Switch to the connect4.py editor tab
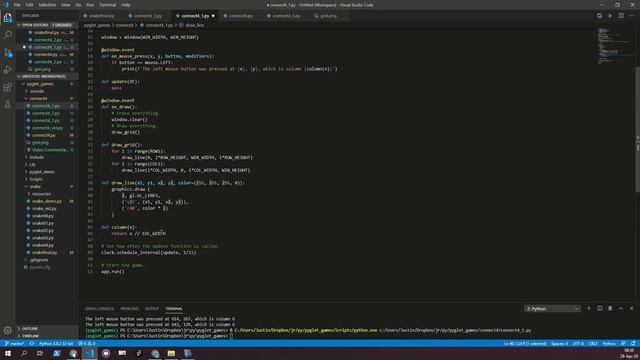This screenshot has height=360, width=640. point(240,16)
